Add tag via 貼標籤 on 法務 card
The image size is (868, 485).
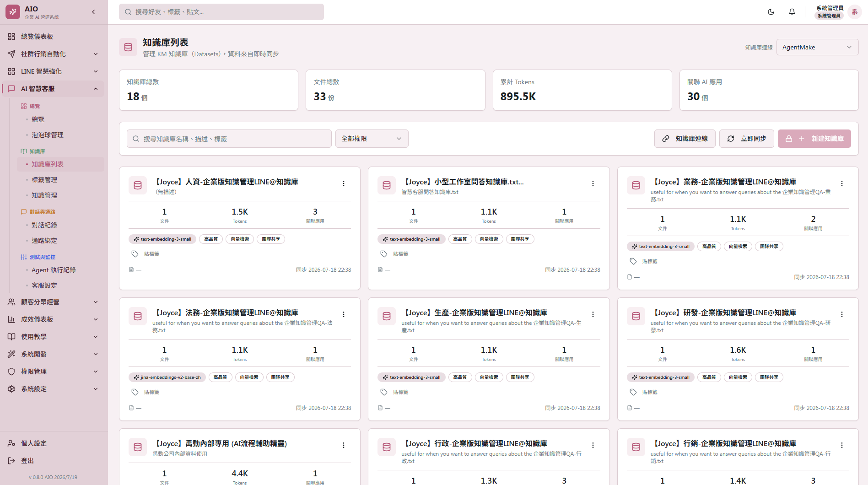coord(146,392)
